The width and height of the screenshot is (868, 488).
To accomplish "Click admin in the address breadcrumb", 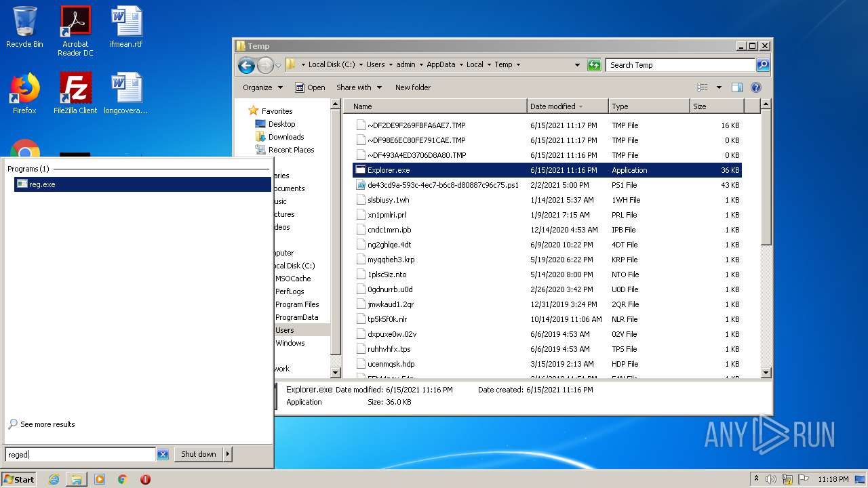I will 406,65.
